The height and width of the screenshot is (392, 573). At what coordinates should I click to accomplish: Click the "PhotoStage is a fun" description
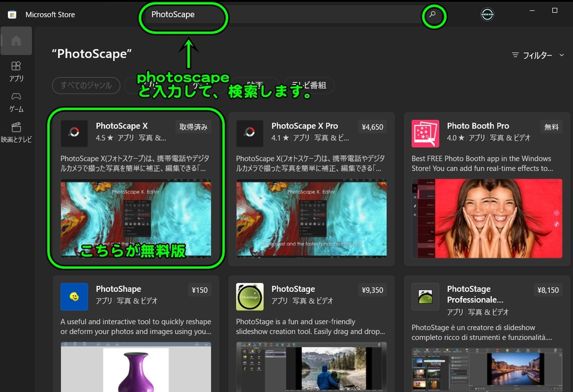[311, 327]
